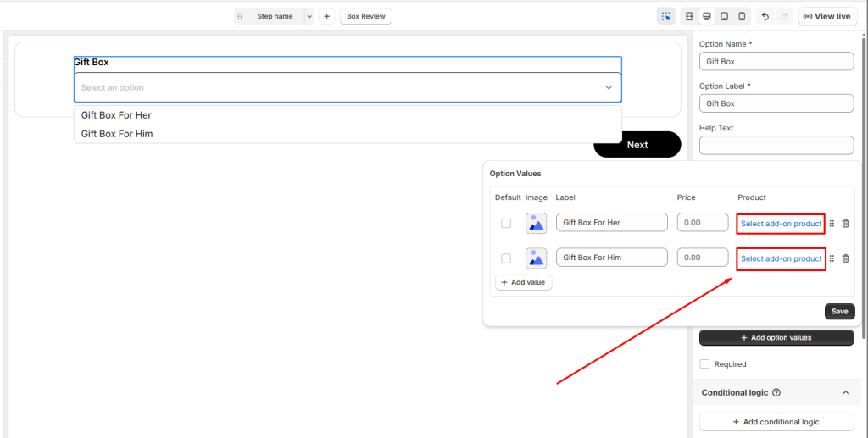Delete the Gift Box For Her value

tap(845, 224)
